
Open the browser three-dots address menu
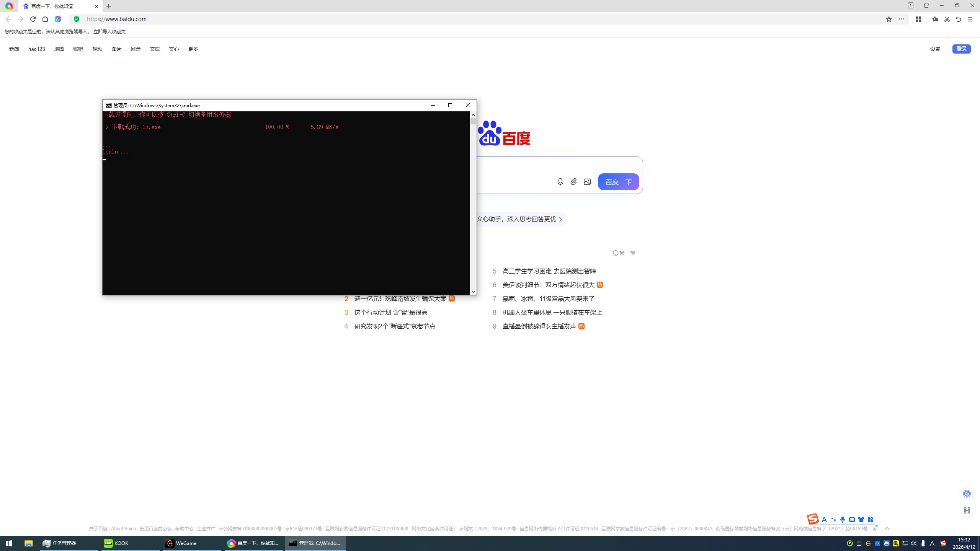coord(901,19)
